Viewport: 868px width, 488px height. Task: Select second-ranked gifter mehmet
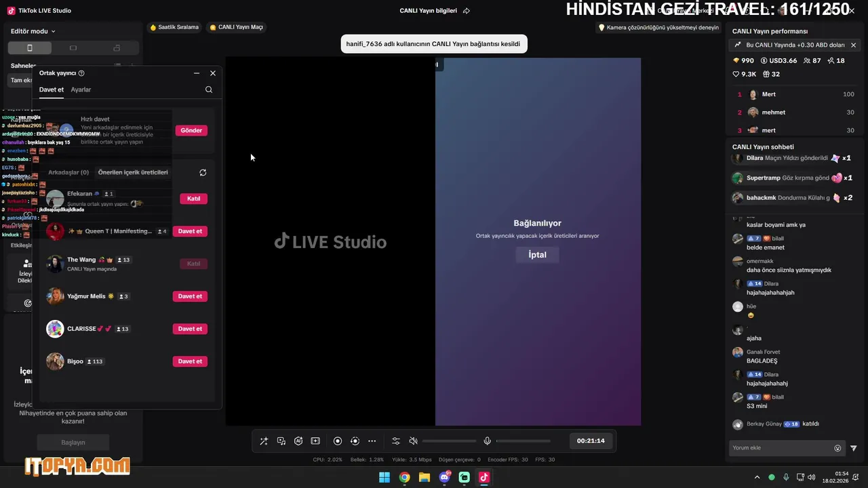[x=796, y=113]
